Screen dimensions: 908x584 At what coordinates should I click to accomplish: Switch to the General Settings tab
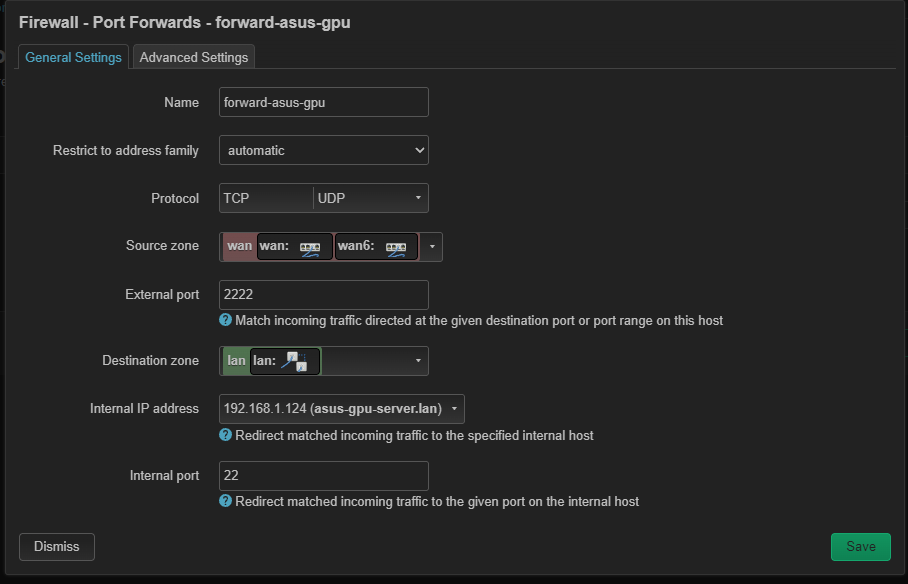(x=73, y=57)
